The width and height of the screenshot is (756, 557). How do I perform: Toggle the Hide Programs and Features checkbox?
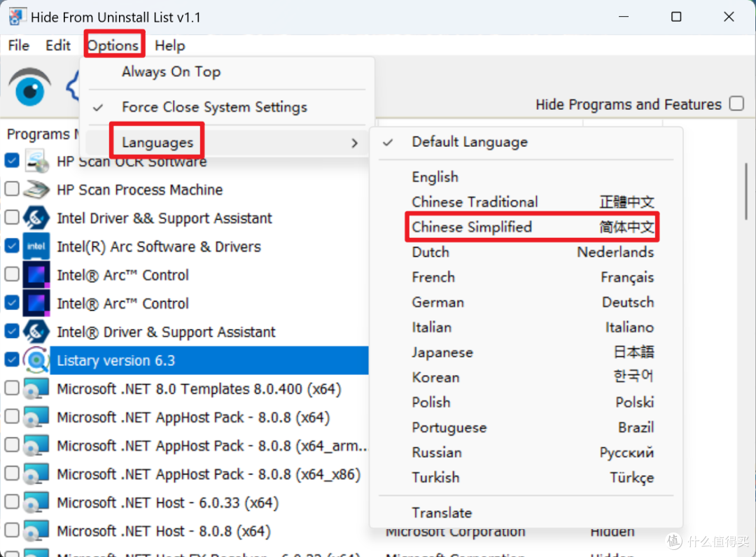pos(736,104)
